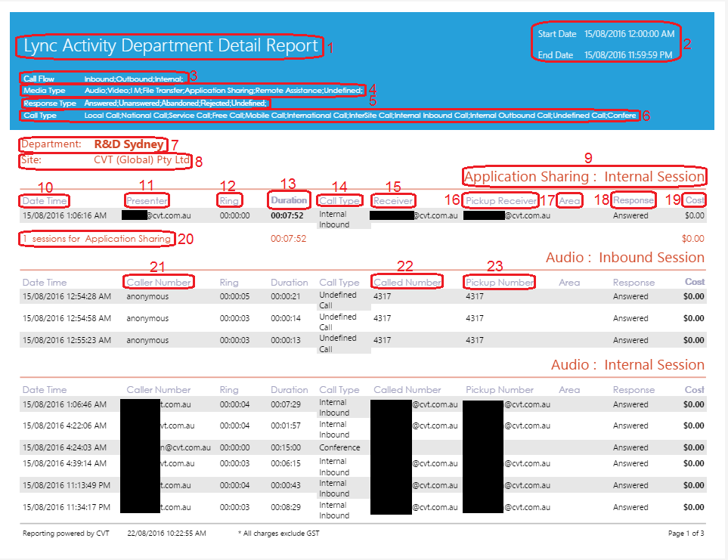Click the 'Lync Activity Department Detail Report' title
Viewport: 728px width, 560px height.
coord(171,46)
